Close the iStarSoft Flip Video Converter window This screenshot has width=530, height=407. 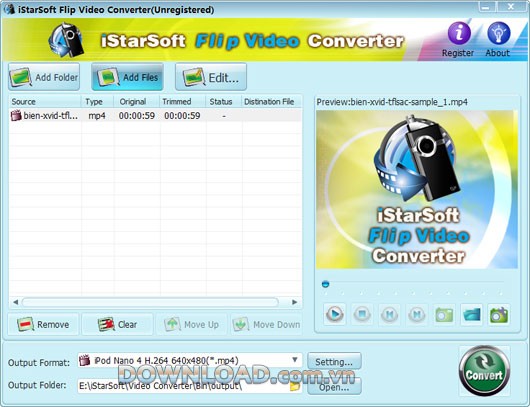pyautogui.click(x=511, y=6)
